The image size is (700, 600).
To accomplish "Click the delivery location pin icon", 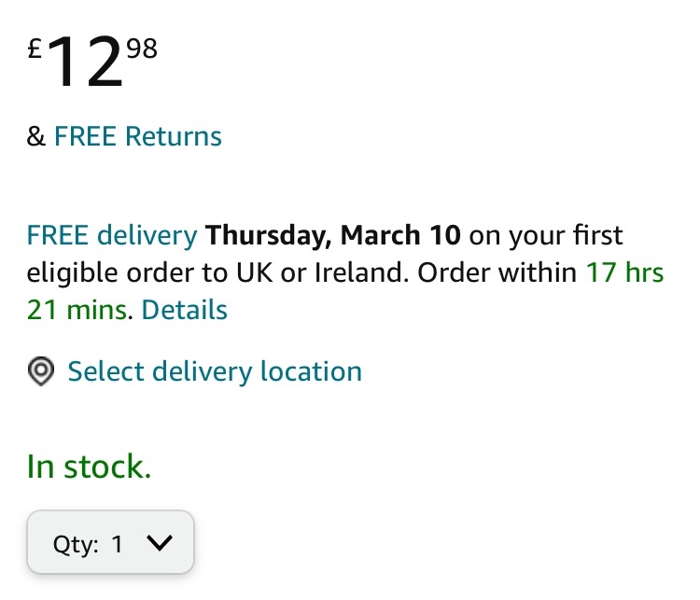I will [x=40, y=371].
